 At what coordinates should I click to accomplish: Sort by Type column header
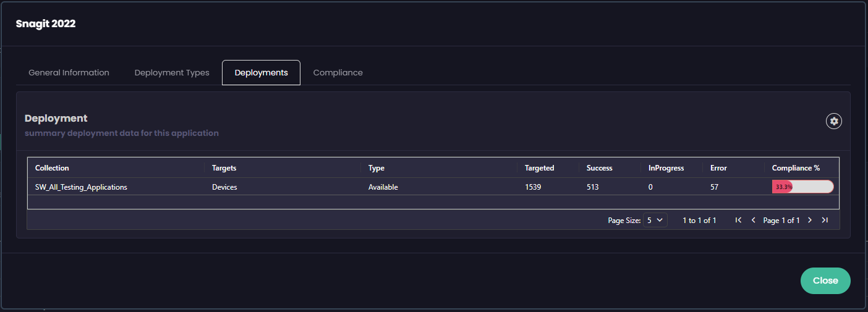tap(377, 167)
